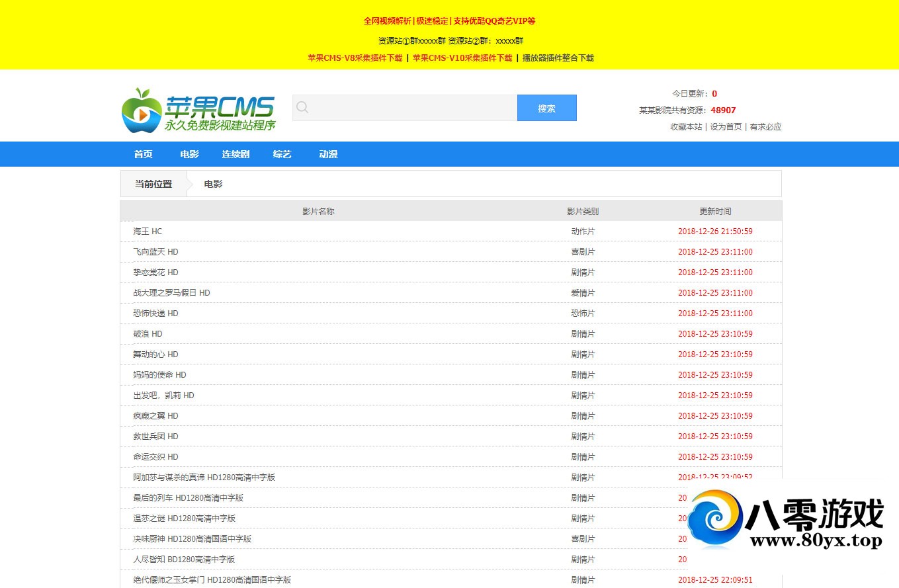Open 苹果CMS-V10采集插件下载 link
The image size is (899, 588).
click(462, 58)
